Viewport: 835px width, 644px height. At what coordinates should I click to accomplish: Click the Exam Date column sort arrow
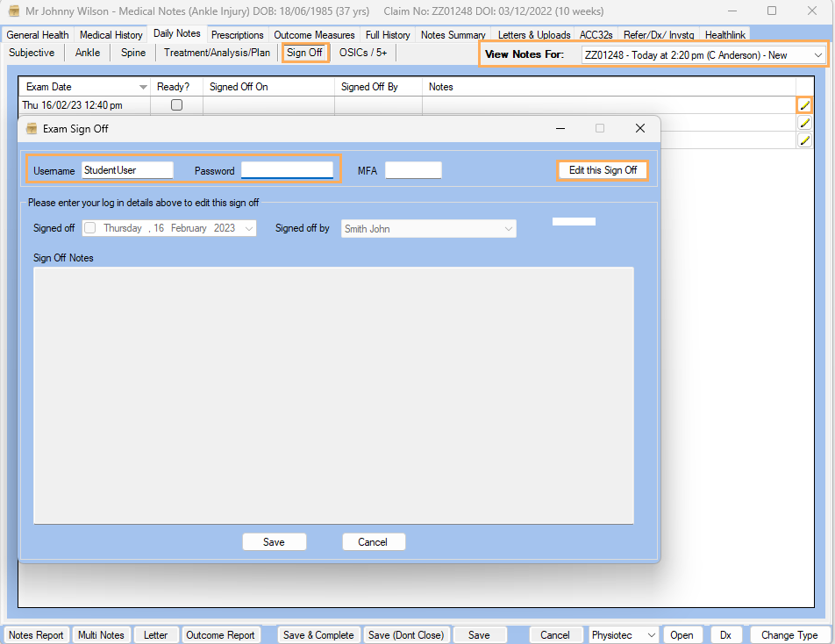143,88
